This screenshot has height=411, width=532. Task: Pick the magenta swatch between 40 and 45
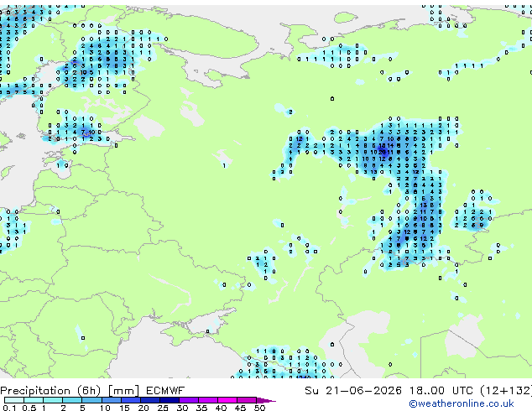[x=227, y=400]
